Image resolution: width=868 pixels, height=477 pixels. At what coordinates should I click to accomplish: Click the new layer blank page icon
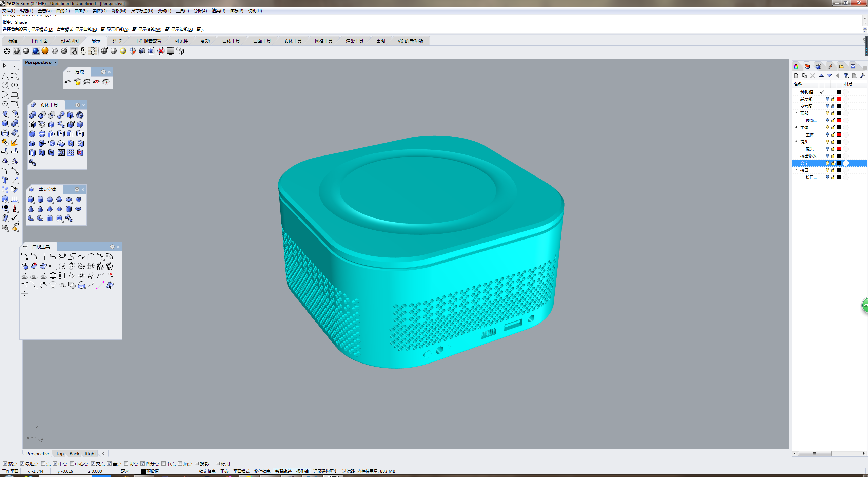(x=796, y=76)
